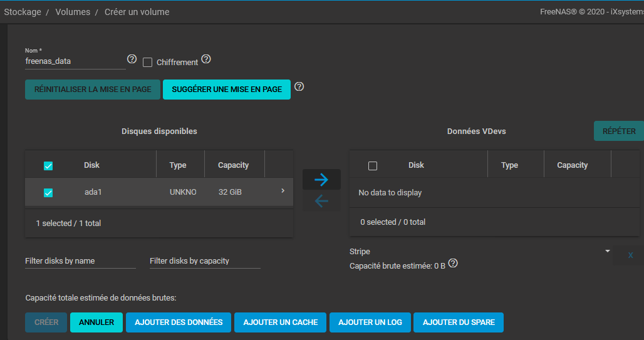Go to Stockage in the breadcrumb
Viewport: 644px width, 340px height.
[23, 12]
